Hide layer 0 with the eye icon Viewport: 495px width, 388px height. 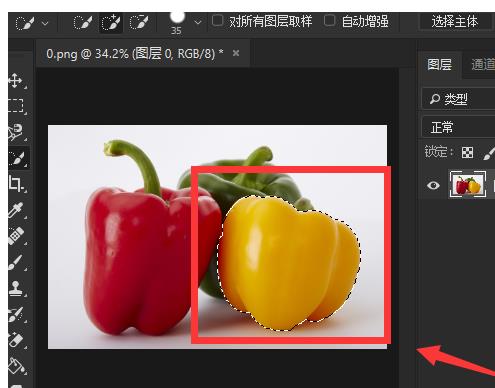(433, 185)
